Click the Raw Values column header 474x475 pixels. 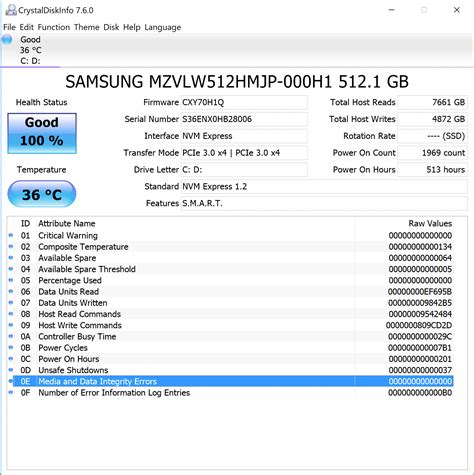[430, 223]
